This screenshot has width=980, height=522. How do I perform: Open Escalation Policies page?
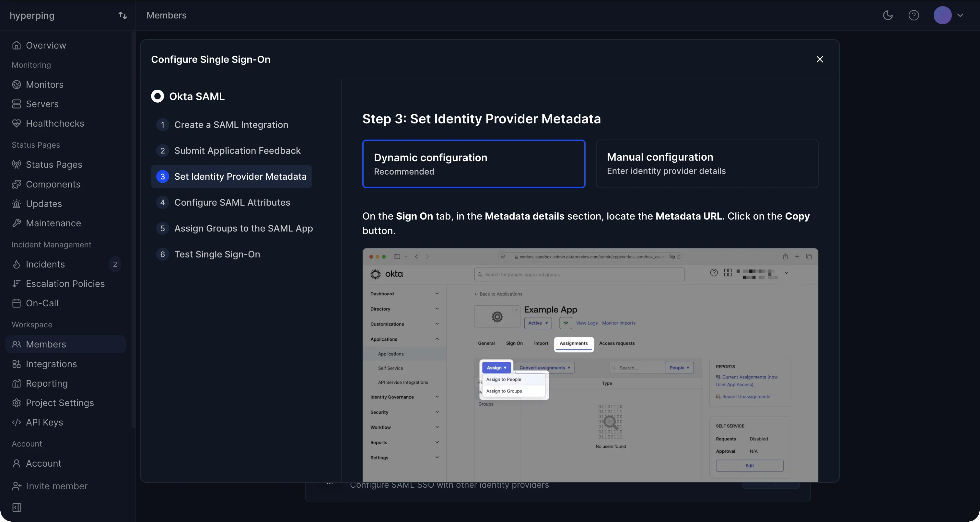click(x=66, y=283)
